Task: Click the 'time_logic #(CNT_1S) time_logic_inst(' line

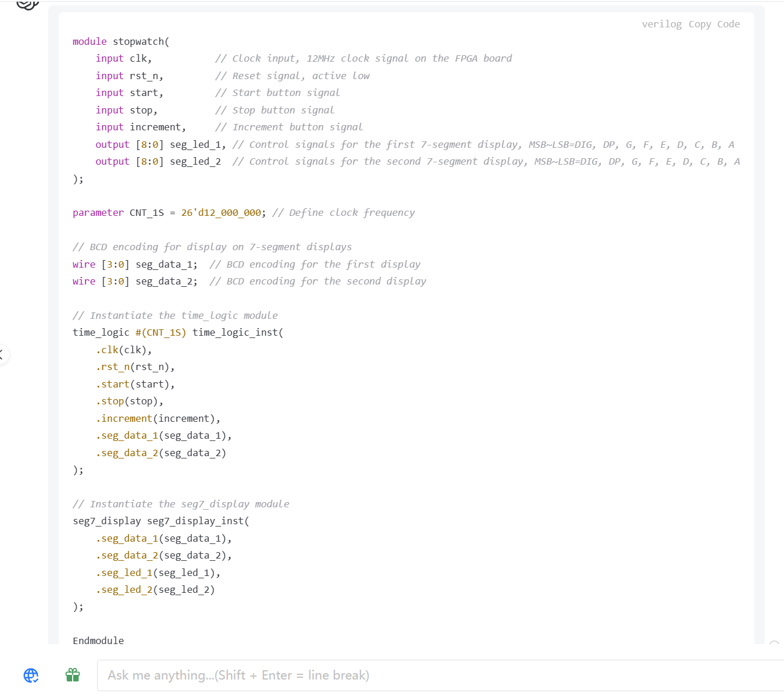Action: (x=178, y=332)
